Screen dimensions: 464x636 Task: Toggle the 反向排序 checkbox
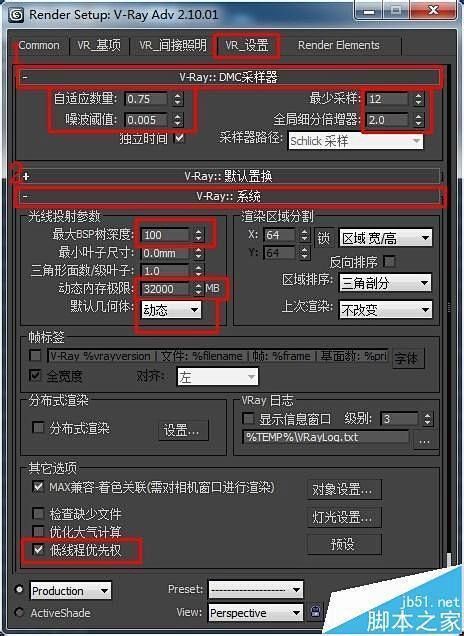[389, 262]
